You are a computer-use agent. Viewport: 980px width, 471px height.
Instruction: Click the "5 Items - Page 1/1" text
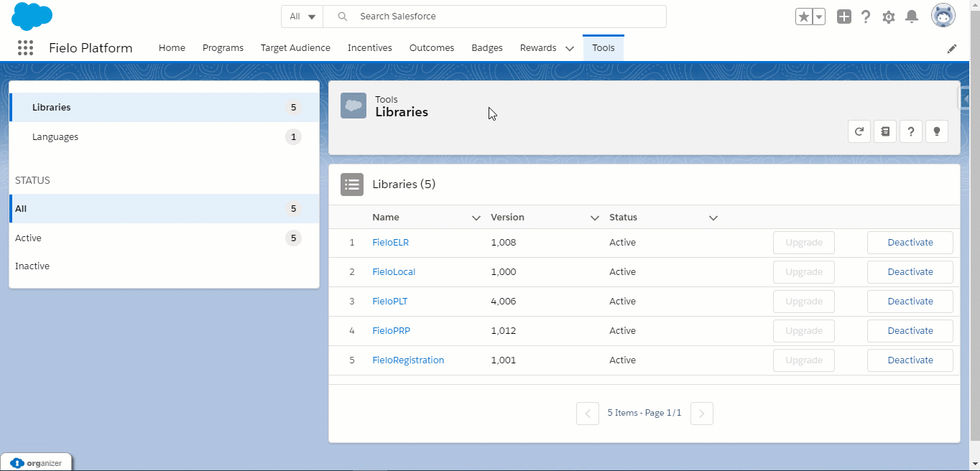click(x=644, y=414)
